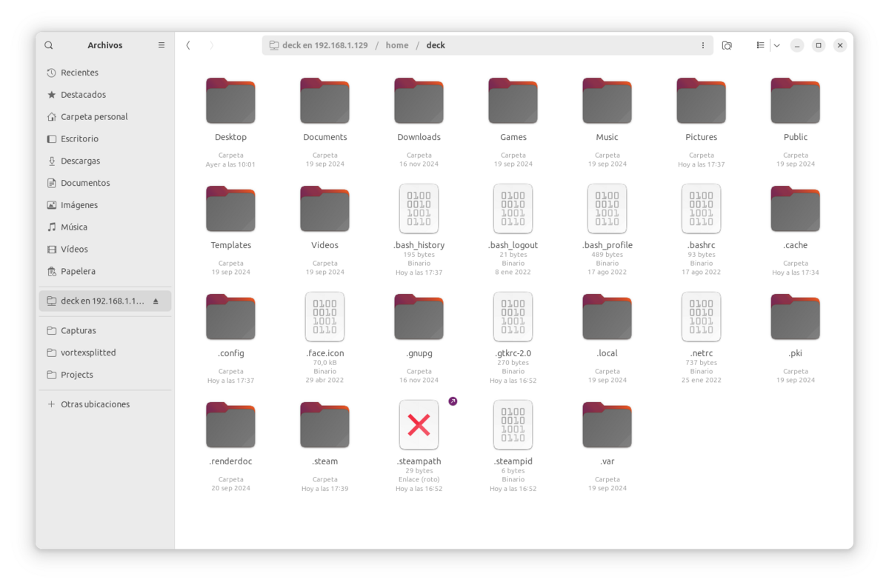Viewport: 889px width, 588px height.
Task: Eject the deck en 192.168.1.129 mount
Action: 156,301
